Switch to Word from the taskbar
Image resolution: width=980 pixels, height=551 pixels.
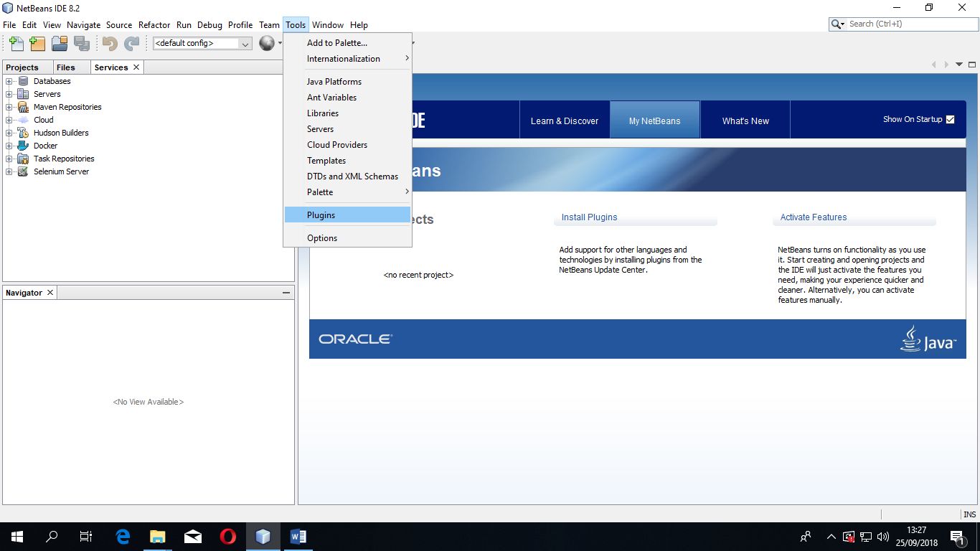pos(298,536)
